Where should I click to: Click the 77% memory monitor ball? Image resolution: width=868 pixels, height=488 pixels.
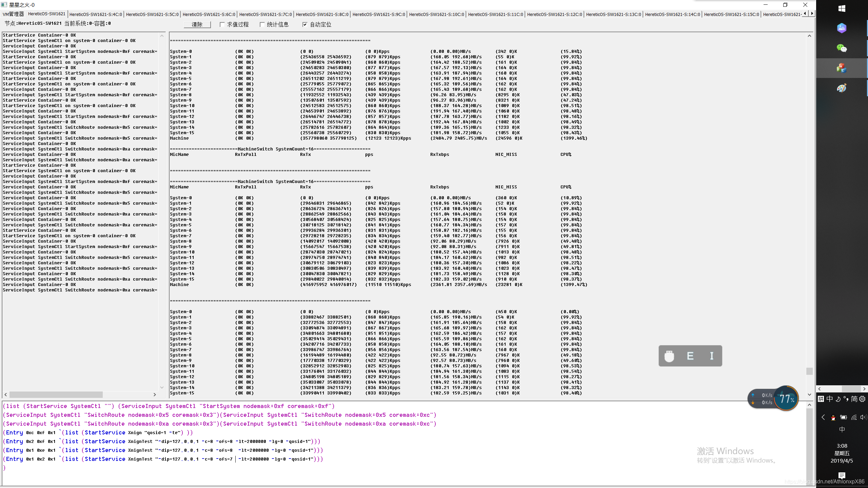[x=786, y=399]
